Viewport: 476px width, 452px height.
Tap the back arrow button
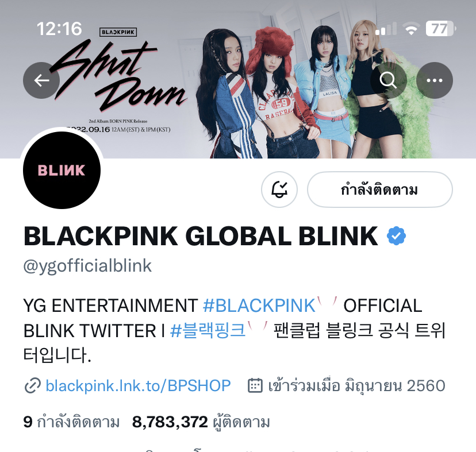tap(41, 80)
